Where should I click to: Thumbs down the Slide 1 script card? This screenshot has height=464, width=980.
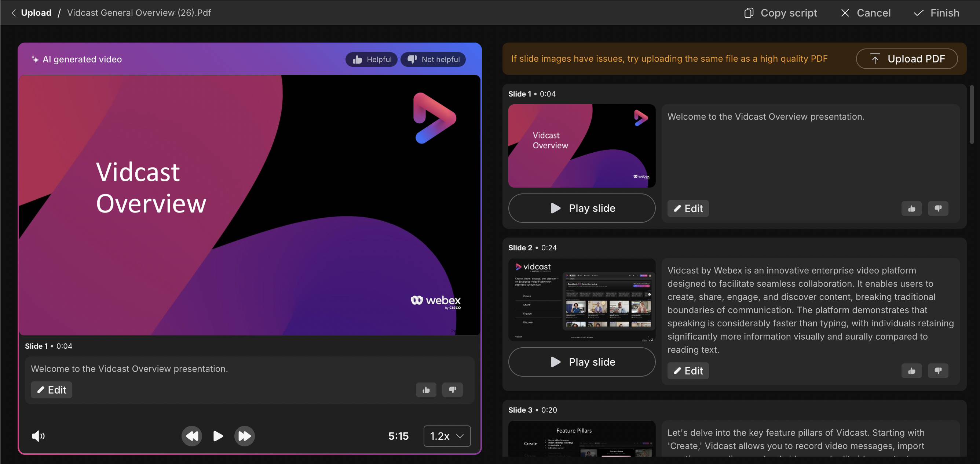point(938,209)
